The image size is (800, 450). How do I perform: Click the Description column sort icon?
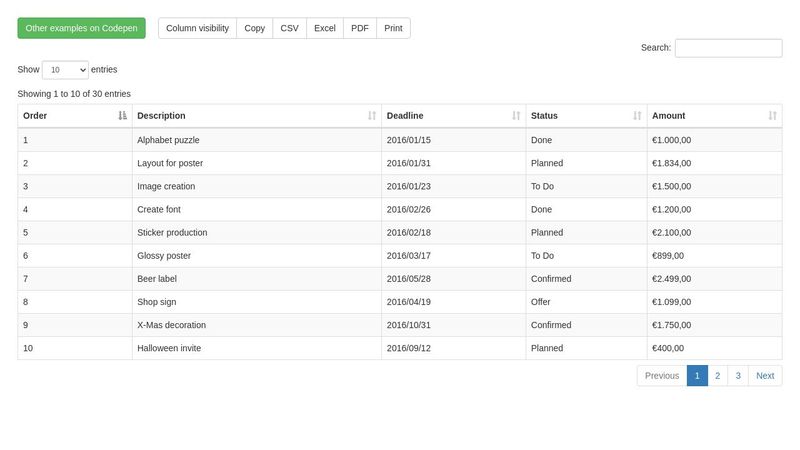[x=372, y=116]
